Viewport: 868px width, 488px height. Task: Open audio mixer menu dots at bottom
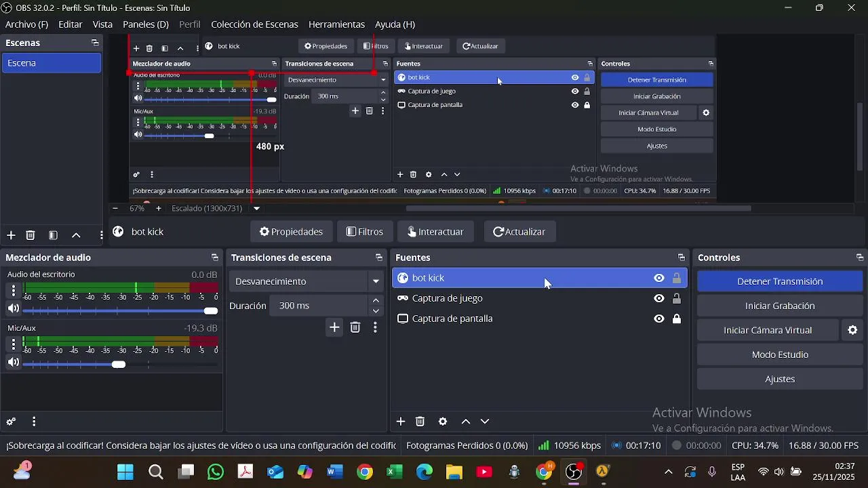click(34, 422)
